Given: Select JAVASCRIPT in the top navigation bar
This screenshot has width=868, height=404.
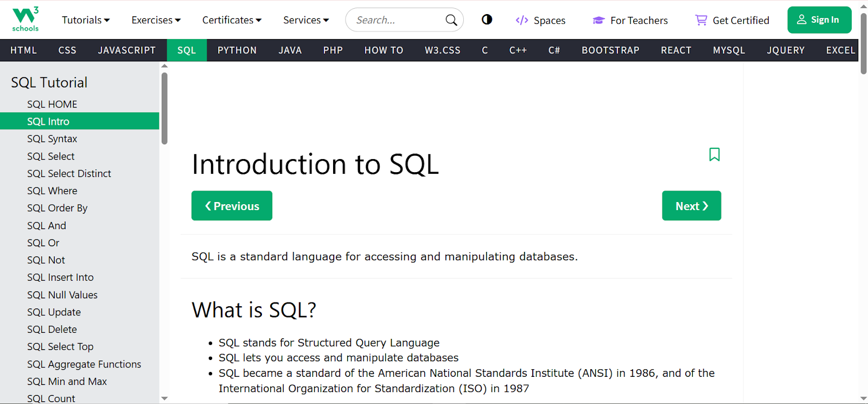Looking at the screenshot, I should coord(126,50).
